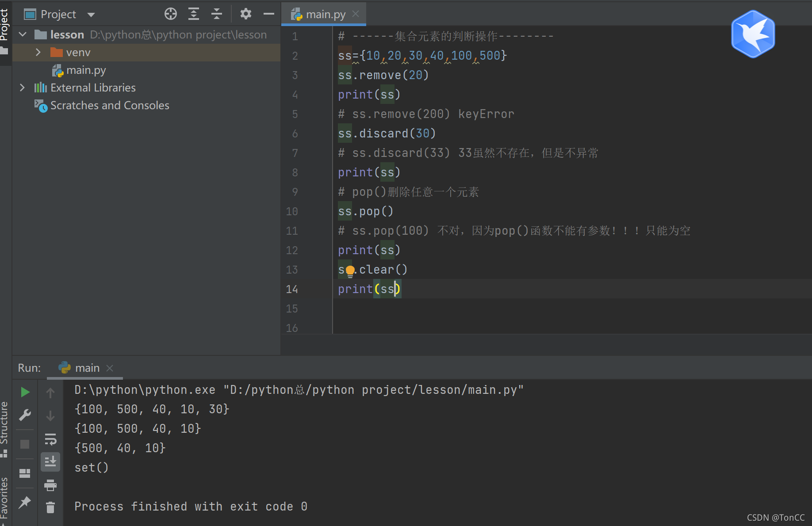
Task: Click the locate/select opened file target icon
Action: coord(171,14)
